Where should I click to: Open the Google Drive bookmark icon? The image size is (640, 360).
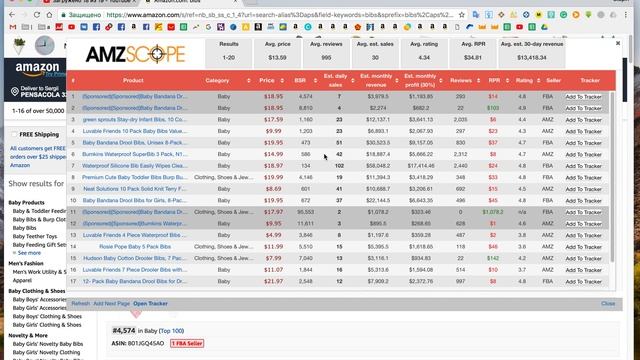tap(544, 27)
